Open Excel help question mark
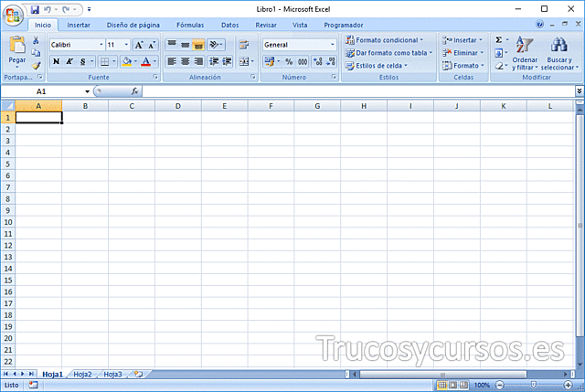 coord(539,25)
